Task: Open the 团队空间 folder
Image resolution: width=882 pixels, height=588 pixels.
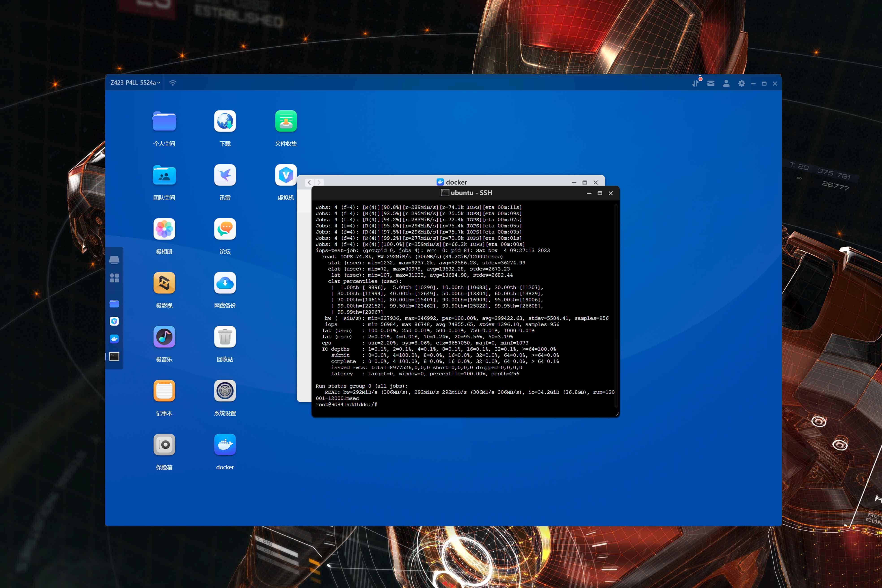Action: point(164,175)
